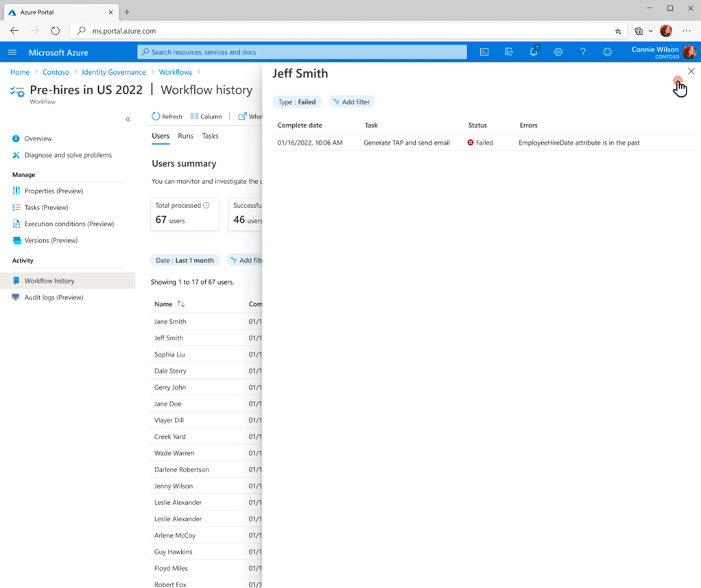This screenshot has width=701, height=588.
Task: Collapse the left navigation pane
Action: click(x=128, y=119)
